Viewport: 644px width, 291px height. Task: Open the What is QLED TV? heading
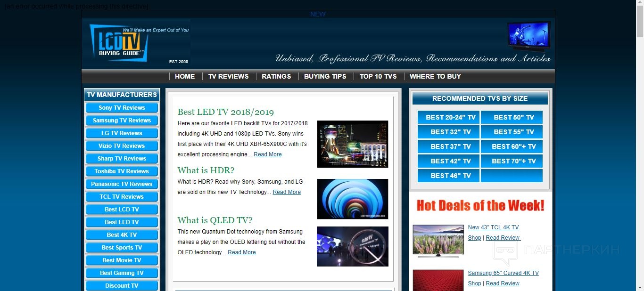pos(215,220)
